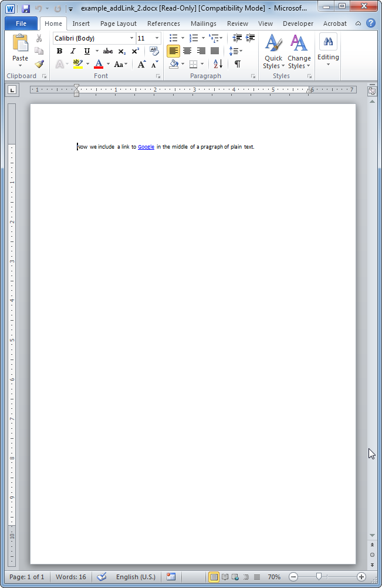Open Change Styles menu
Screen dimensions: 382x588
(299, 52)
